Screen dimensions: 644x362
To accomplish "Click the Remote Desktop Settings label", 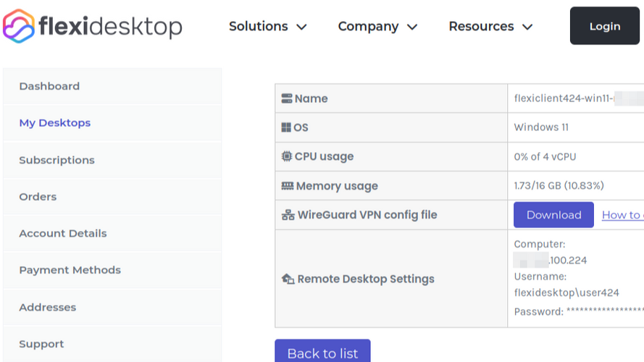I will click(366, 279).
